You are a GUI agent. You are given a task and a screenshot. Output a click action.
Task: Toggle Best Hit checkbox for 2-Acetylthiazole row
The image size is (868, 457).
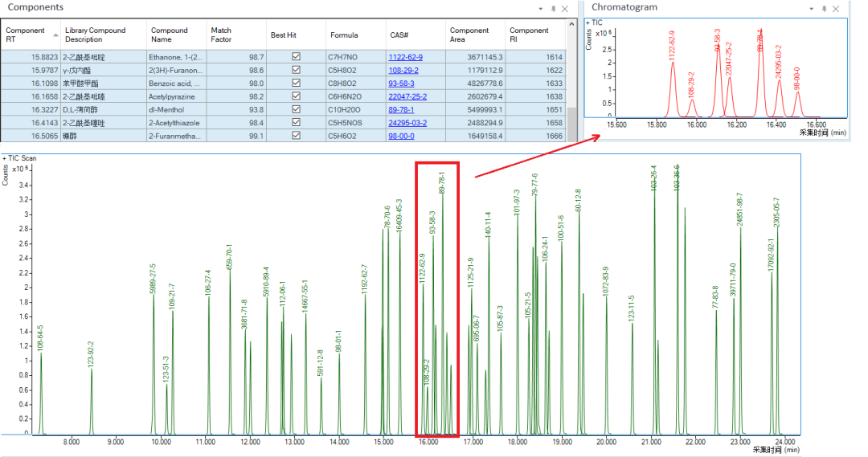point(296,122)
